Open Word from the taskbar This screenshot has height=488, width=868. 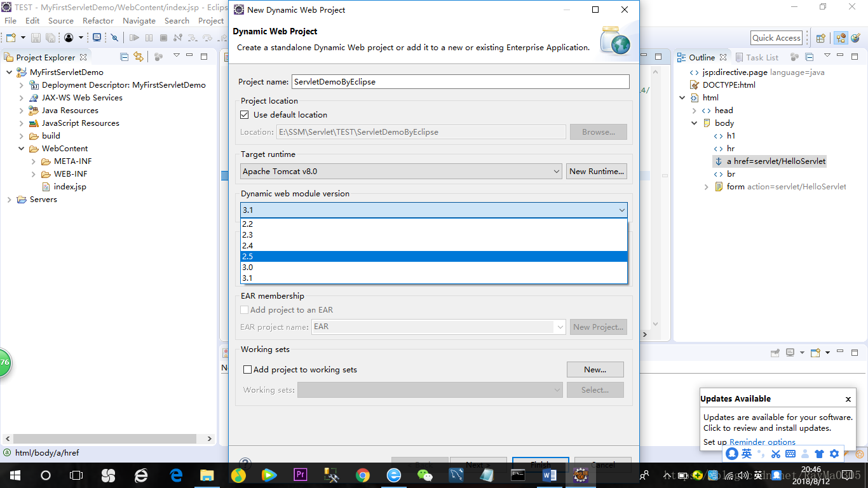pyautogui.click(x=550, y=475)
